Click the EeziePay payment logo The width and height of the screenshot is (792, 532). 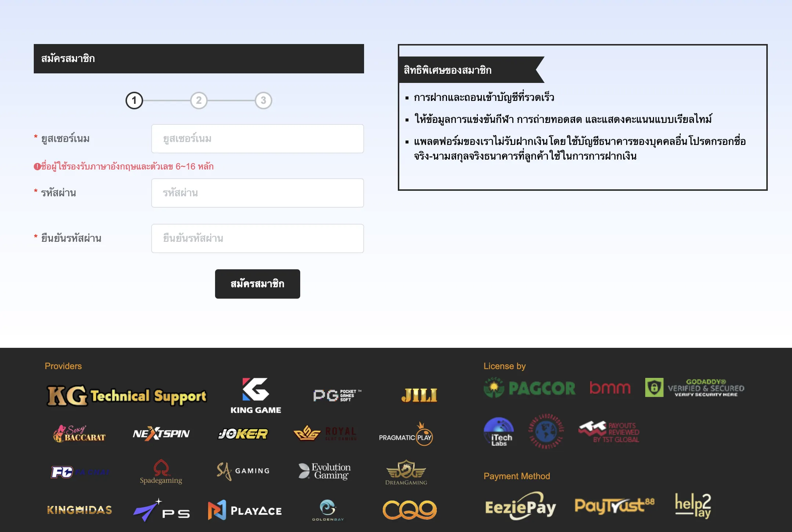click(x=520, y=506)
